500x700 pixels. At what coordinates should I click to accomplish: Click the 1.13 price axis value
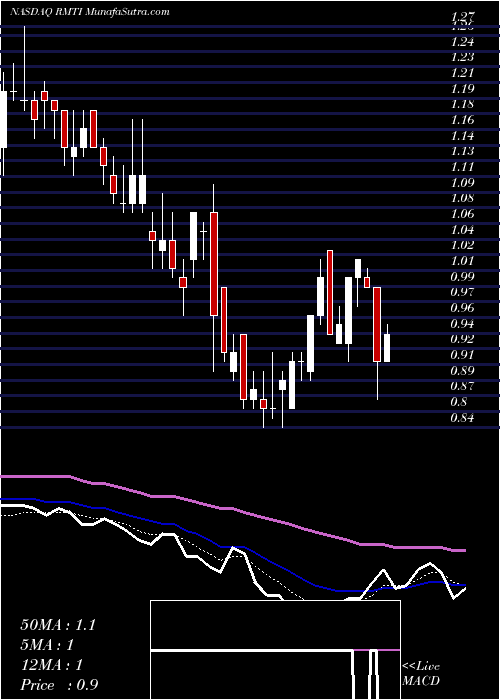[463, 151]
